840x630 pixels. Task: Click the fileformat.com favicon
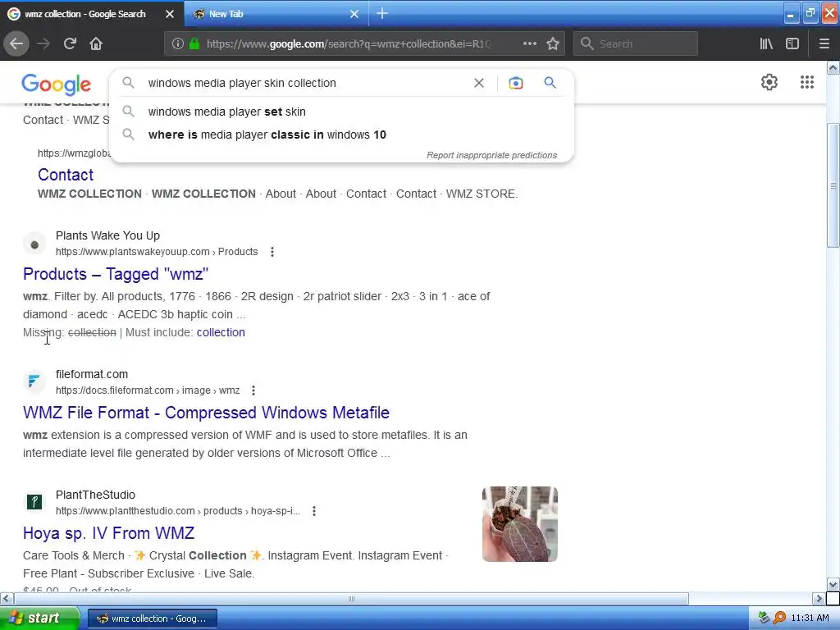tap(34, 381)
